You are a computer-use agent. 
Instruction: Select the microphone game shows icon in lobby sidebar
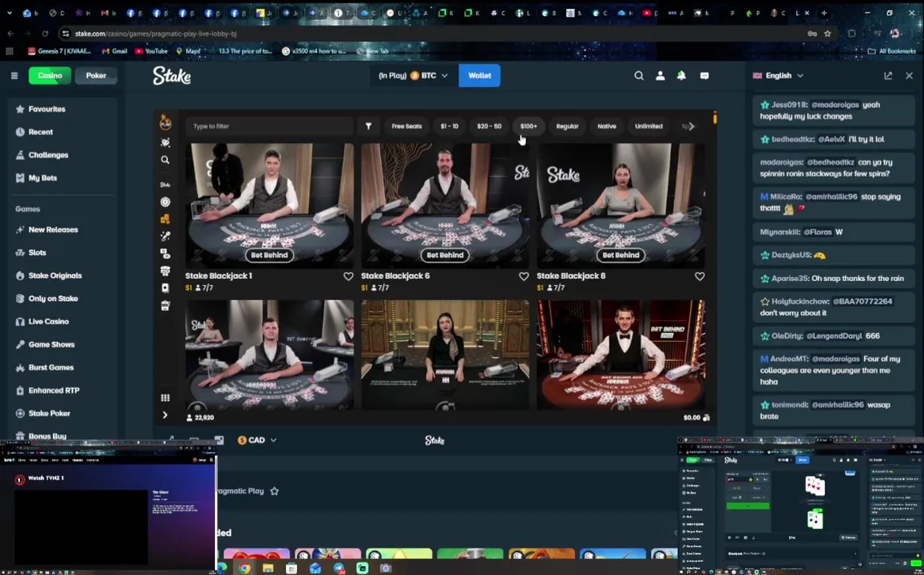[x=165, y=236]
